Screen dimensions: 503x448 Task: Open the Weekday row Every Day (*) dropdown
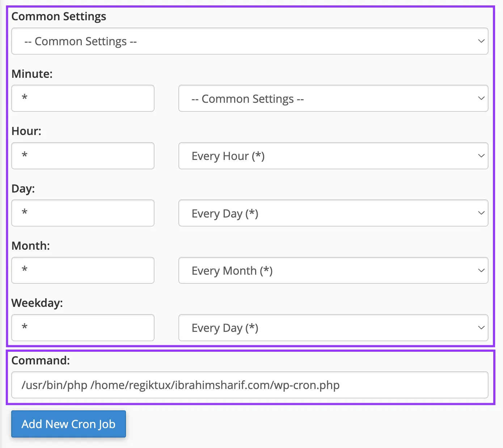pyautogui.click(x=333, y=328)
